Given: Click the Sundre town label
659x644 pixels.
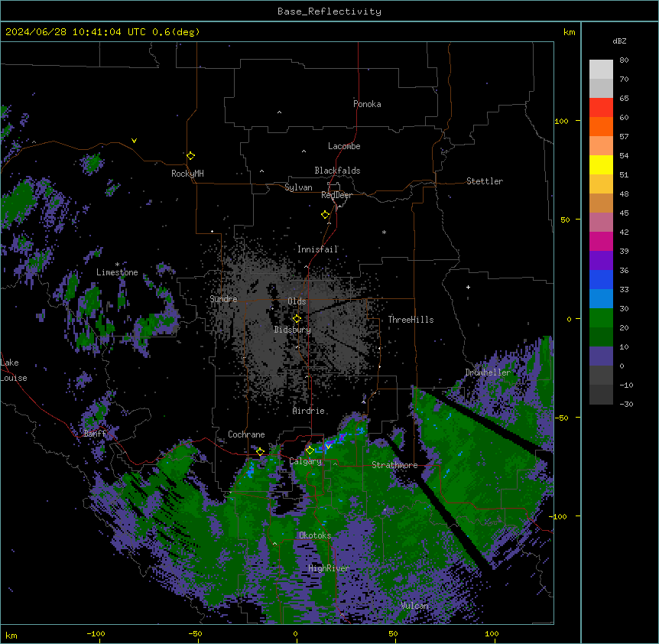Looking at the screenshot, I should click(x=223, y=299).
